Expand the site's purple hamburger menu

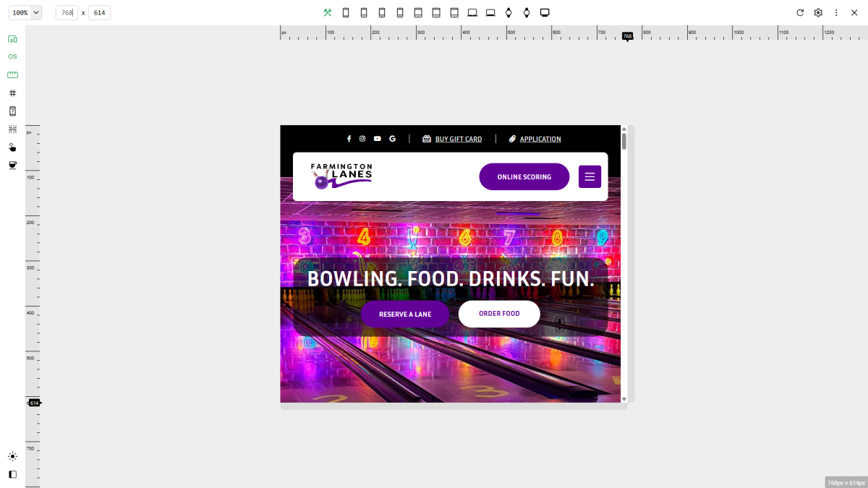(x=590, y=176)
